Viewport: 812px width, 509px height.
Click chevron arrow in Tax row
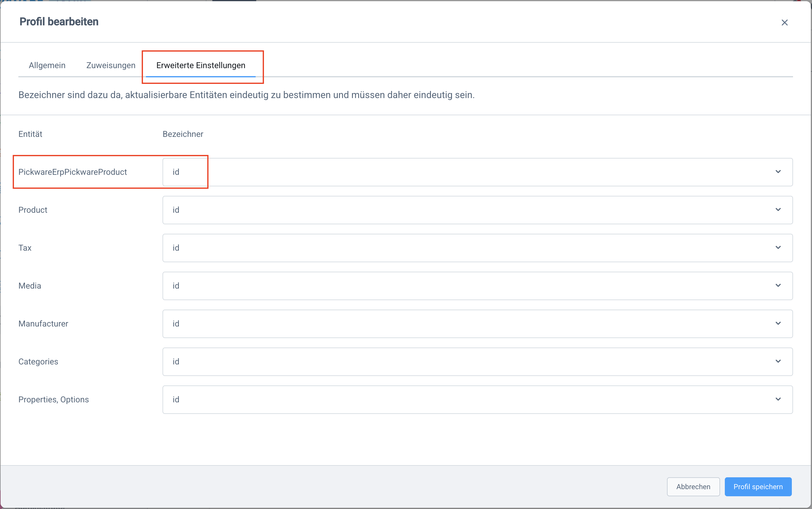point(778,247)
